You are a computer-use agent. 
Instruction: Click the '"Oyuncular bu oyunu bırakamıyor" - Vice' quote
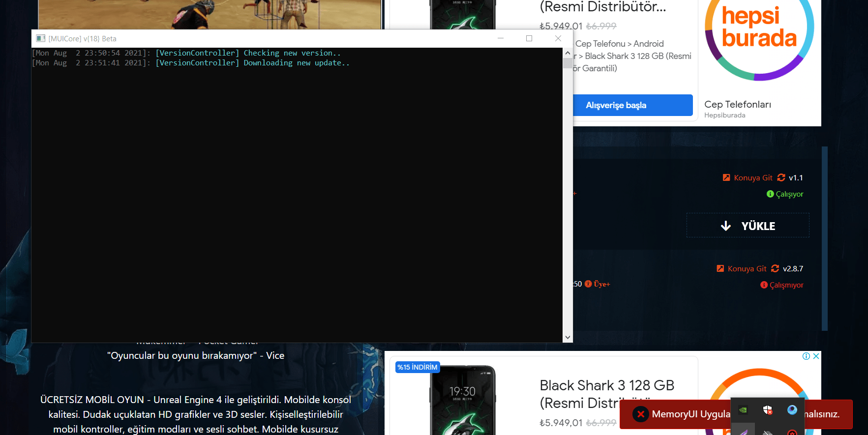click(x=196, y=355)
